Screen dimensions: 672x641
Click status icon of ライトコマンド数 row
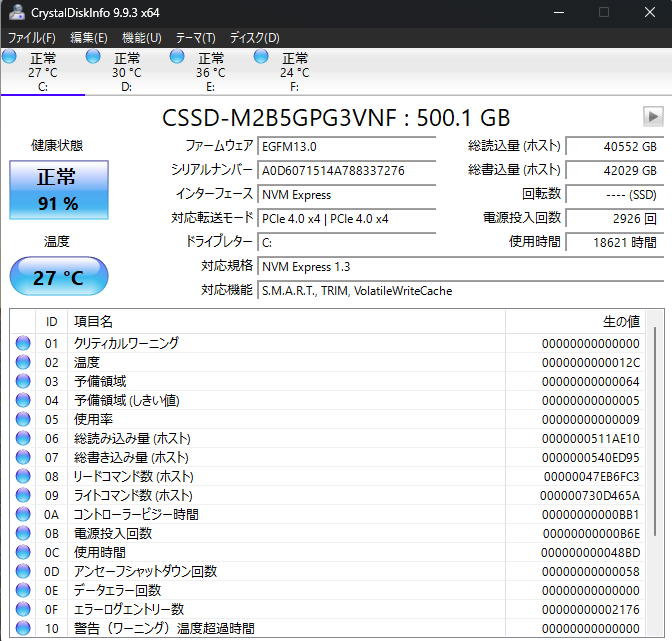23,495
